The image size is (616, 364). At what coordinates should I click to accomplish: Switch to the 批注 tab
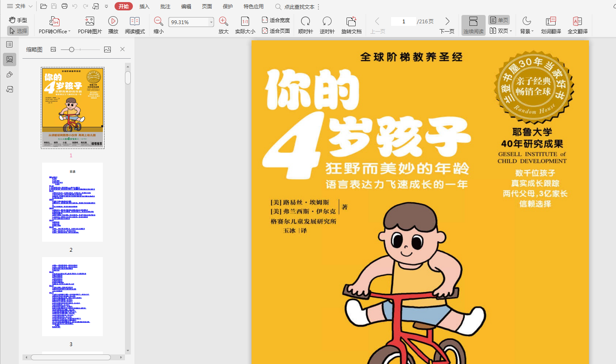point(165,6)
